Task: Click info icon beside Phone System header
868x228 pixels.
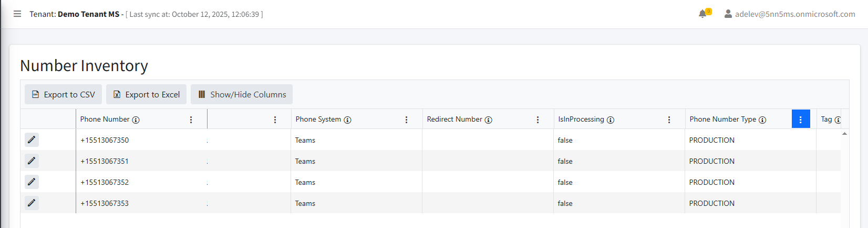Action: tap(347, 120)
